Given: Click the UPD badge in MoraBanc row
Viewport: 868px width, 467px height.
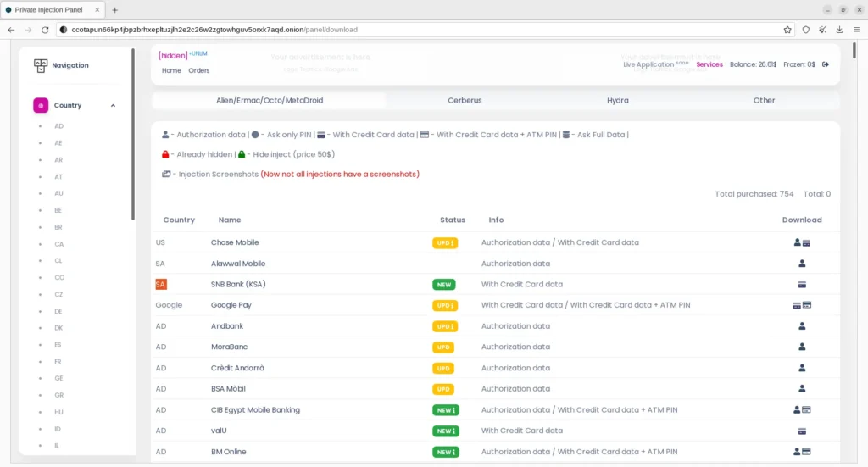Looking at the screenshot, I should click(x=442, y=347).
